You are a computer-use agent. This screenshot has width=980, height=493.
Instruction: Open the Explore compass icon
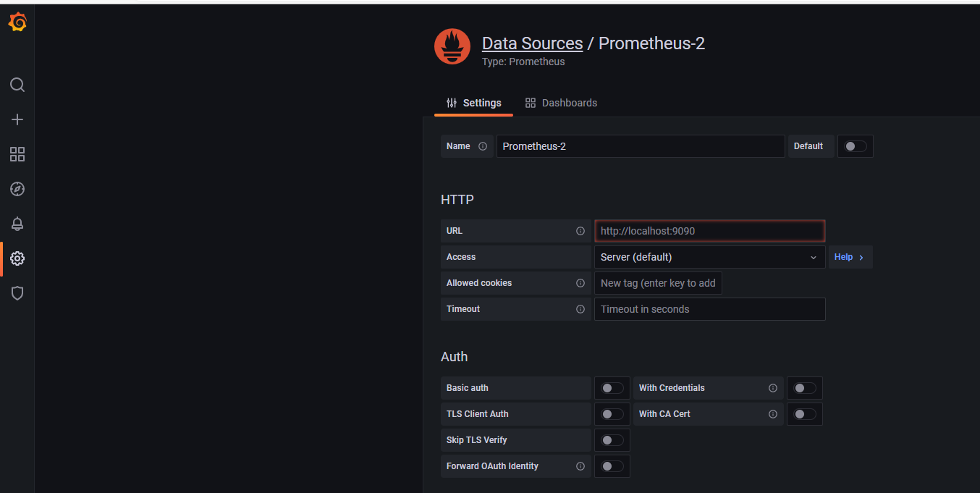tap(17, 189)
